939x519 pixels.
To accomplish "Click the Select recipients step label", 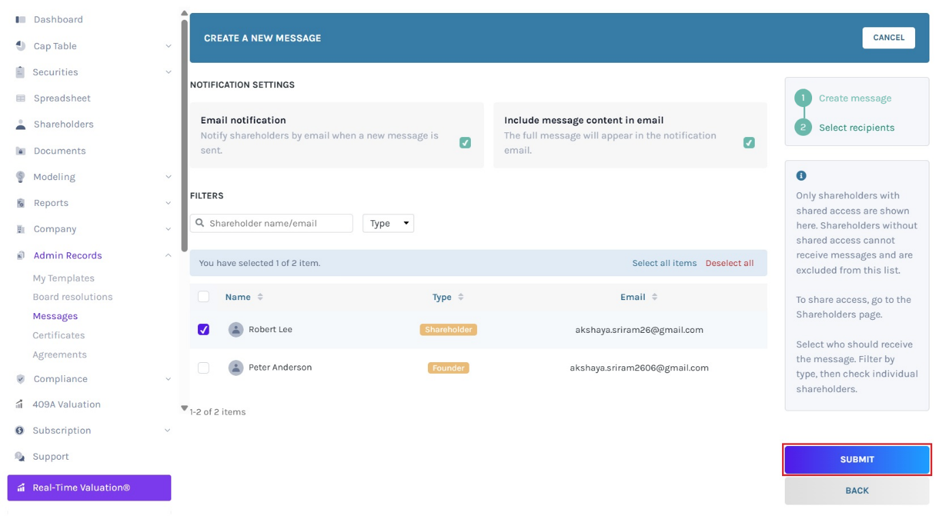I will click(x=856, y=128).
